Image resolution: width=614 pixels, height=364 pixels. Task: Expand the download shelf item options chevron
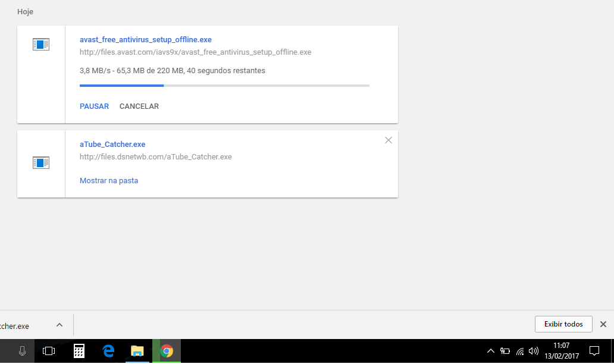coord(59,325)
